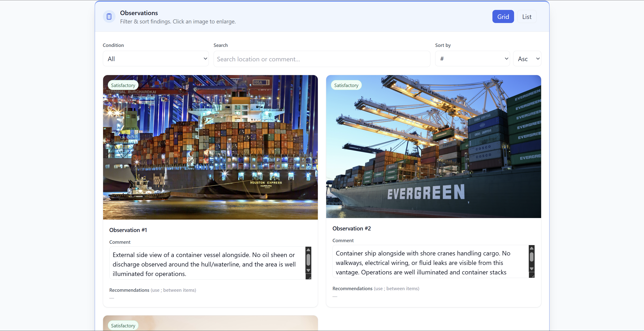Image resolution: width=644 pixels, height=331 pixels.
Task: Click scroll-down arrow in Observation #1 comment
Action: point(308,270)
